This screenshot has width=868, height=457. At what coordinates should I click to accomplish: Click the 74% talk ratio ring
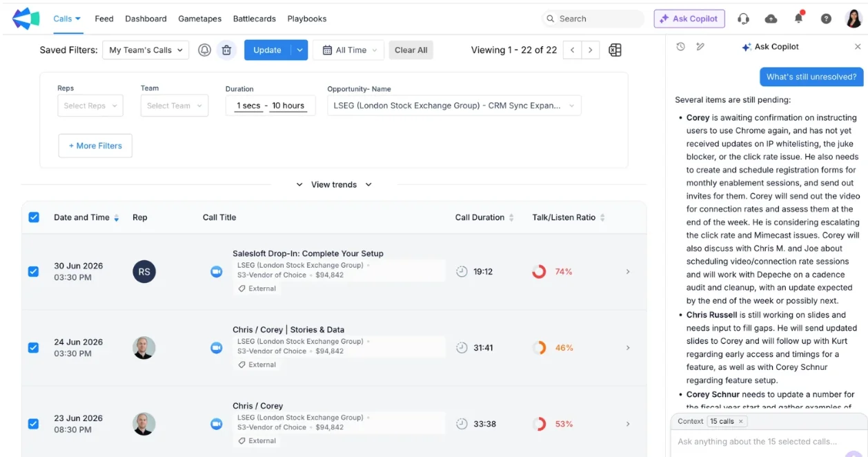(x=539, y=272)
